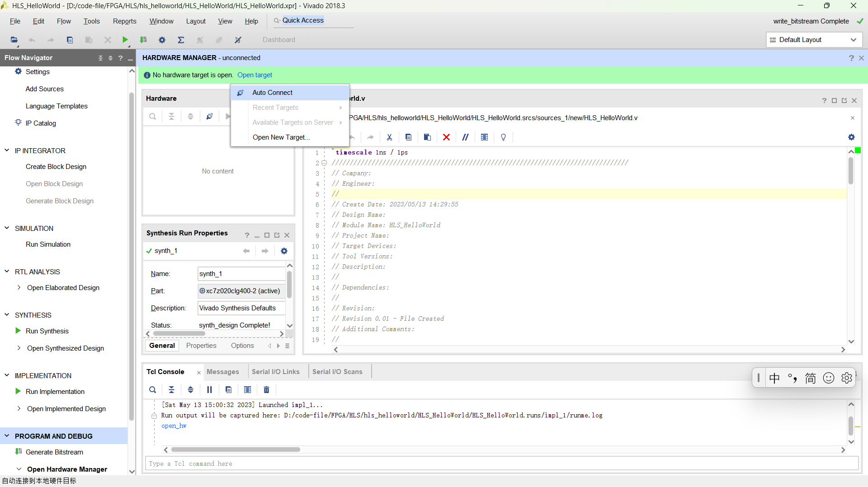This screenshot has width=868, height=487.
Task: Collapse the SYNTHESIS section
Action: point(7,315)
